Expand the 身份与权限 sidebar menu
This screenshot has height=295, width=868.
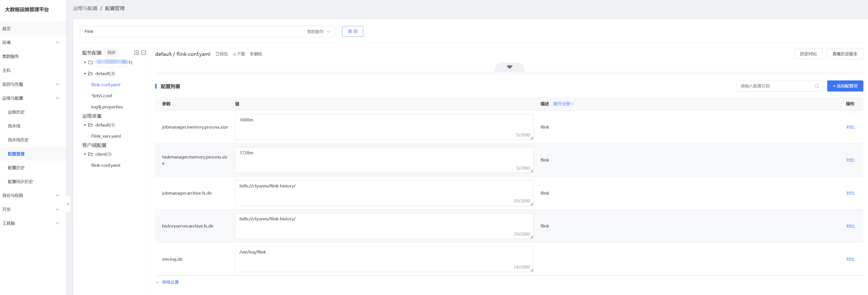pos(57,196)
